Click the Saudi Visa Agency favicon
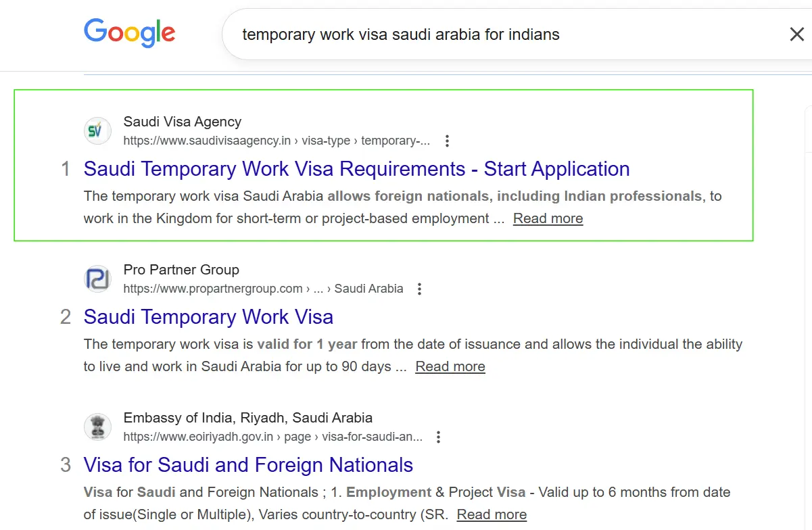Screen dimensions: 812x530 pyautogui.click(x=98, y=130)
